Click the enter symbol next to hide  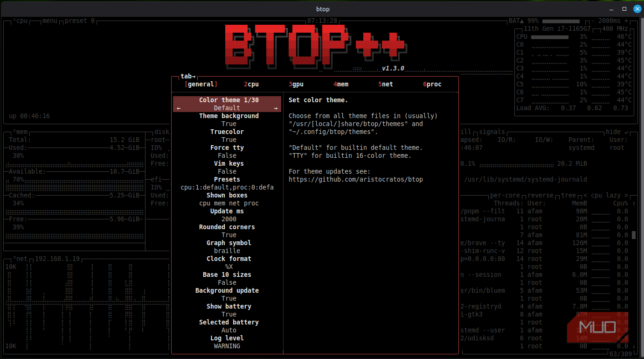coord(626,132)
